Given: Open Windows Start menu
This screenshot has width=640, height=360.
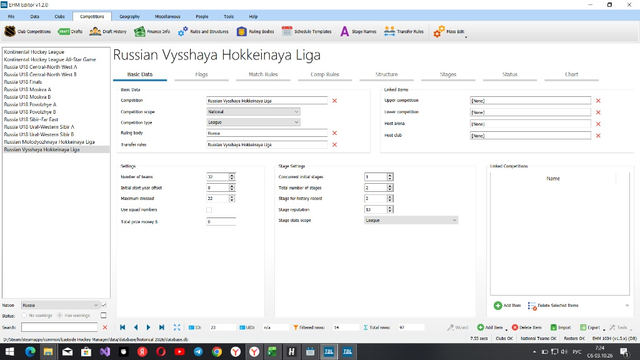Looking at the screenshot, I should coord(9,352).
